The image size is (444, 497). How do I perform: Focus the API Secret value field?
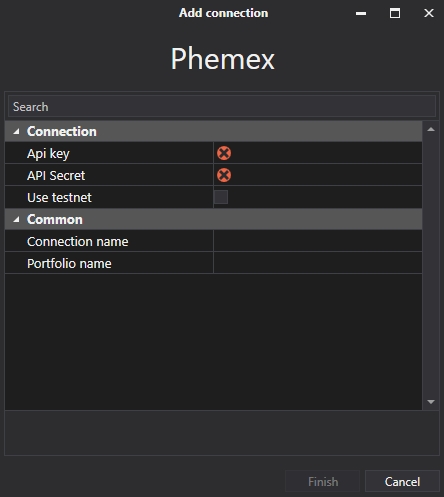coord(318,175)
